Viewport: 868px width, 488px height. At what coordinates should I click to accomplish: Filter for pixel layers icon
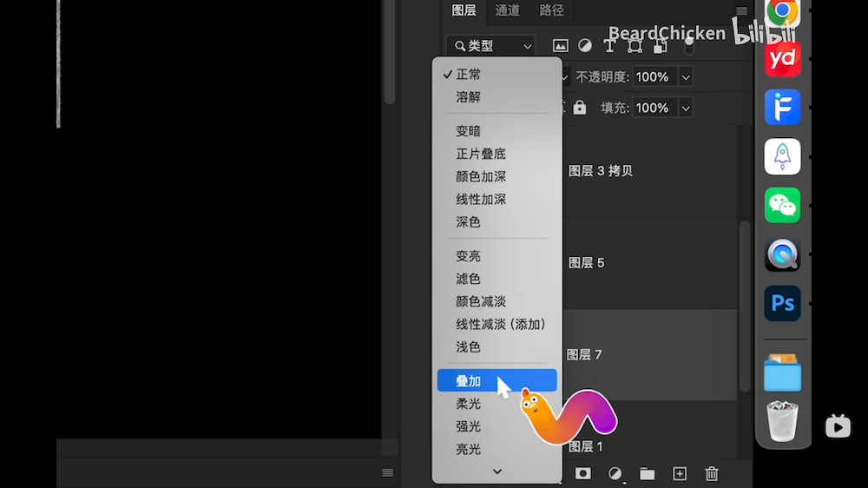click(x=560, y=46)
